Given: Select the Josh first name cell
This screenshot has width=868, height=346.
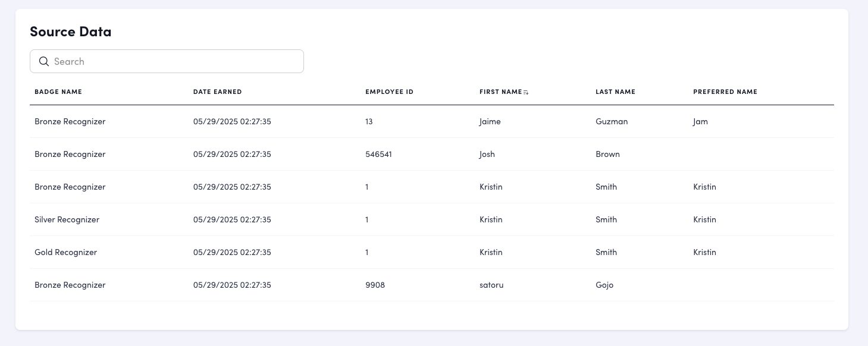Looking at the screenshot, I should [x=487, y=155].
